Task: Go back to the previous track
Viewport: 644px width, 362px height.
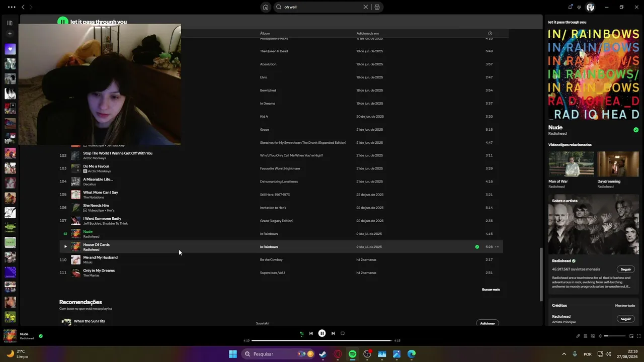Action: [311, 333]
